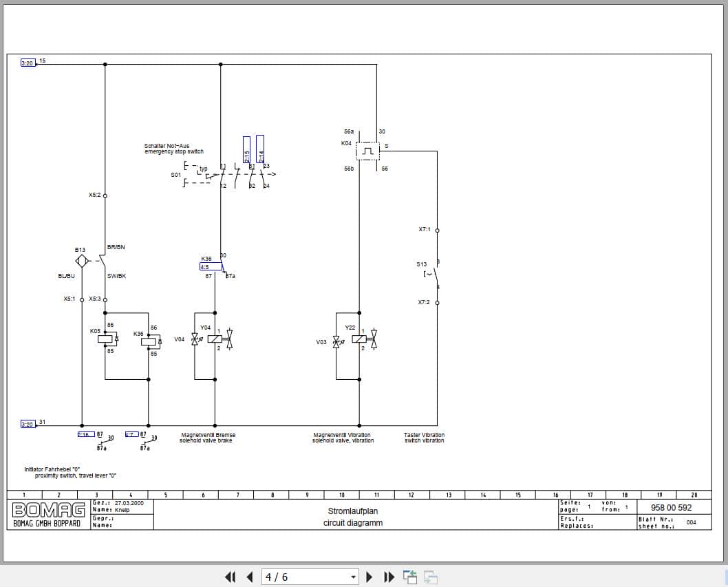The image size is (728, 587).
Task: Click terminal label 56b on K04
Action: (x=349, y=169)
